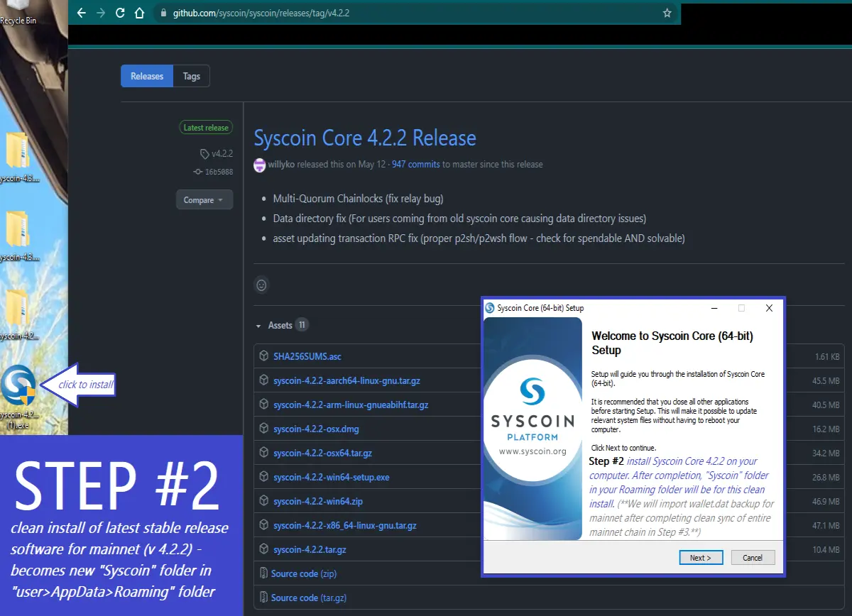This screenshot has width=852, height=616.
Task: Click package icon beside syscoin-4.2.2-win64-setup.exe
Action: click(x=263, y=477)
